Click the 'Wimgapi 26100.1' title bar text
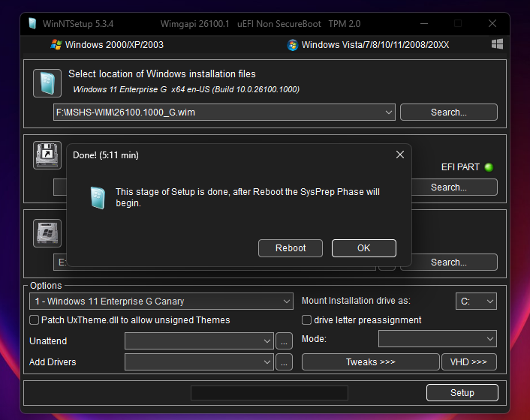530x420 pixels. click(x=194, y=24)
